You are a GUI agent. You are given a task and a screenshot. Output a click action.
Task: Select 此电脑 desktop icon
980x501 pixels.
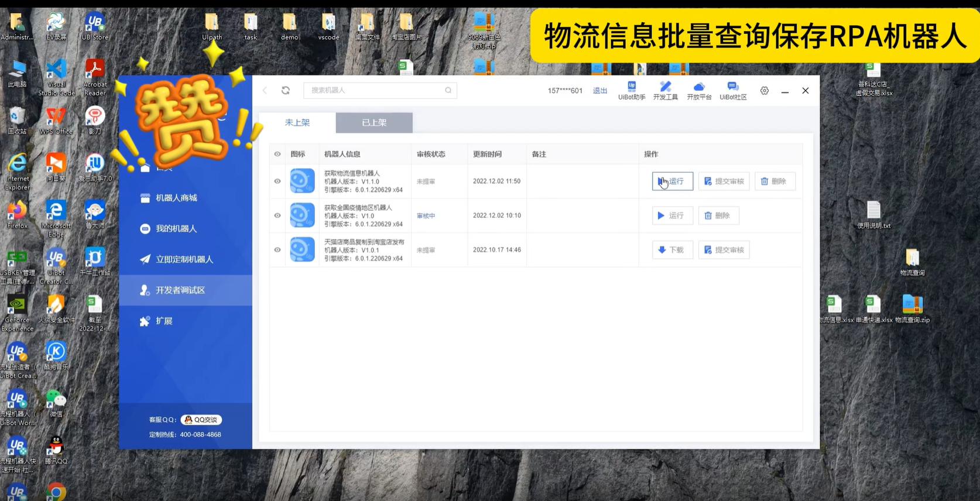17,74
